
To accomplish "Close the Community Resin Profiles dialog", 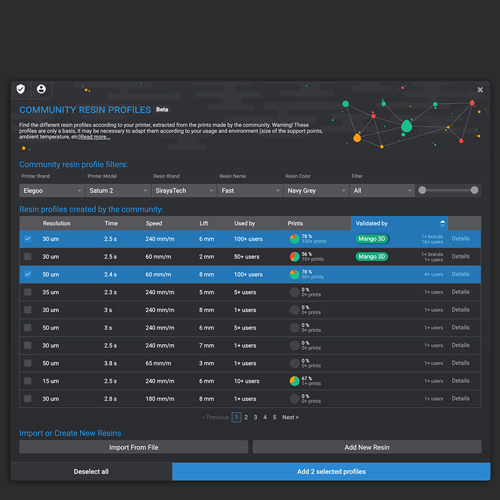I will pyautogui.click(x=480, y=90).
